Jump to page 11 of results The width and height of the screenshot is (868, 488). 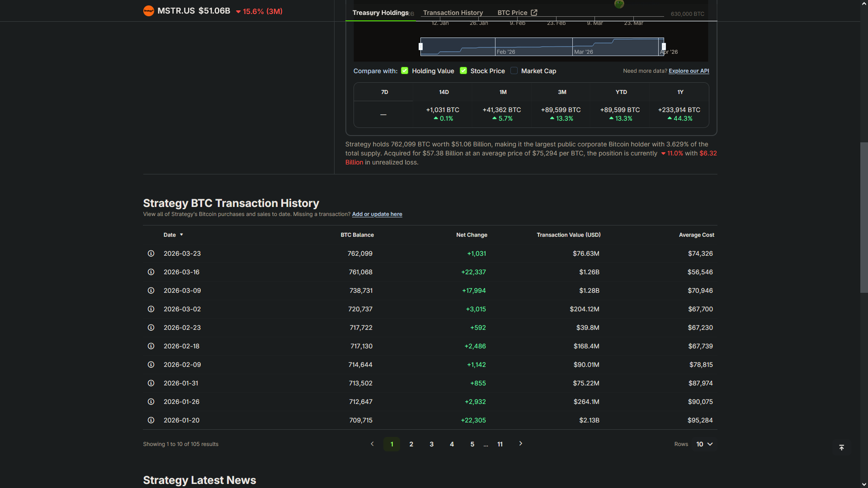pos(500,444)
